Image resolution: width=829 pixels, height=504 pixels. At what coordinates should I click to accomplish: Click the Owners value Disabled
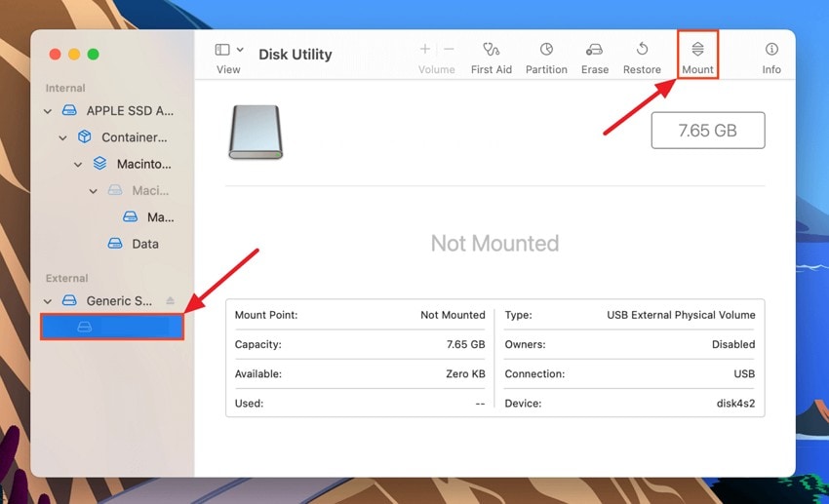[x=733, y=344]
